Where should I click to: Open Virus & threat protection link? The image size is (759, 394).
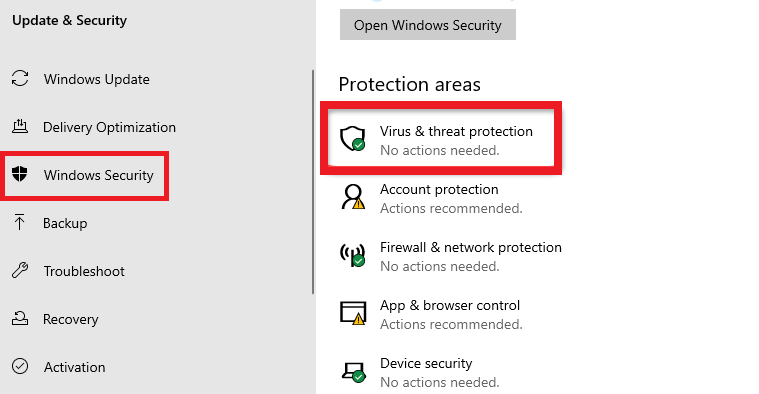[456, 131]
